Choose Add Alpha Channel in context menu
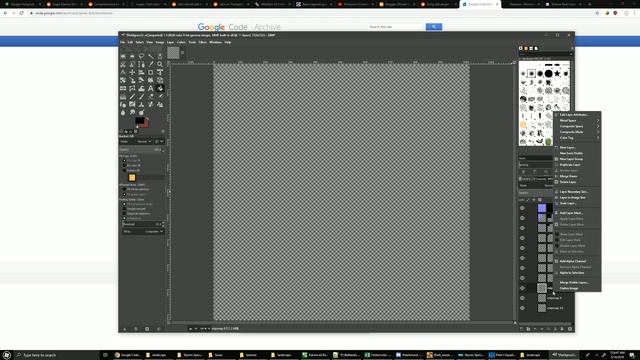The height and width of the screenshot is (360, 640). click(577, 261)
